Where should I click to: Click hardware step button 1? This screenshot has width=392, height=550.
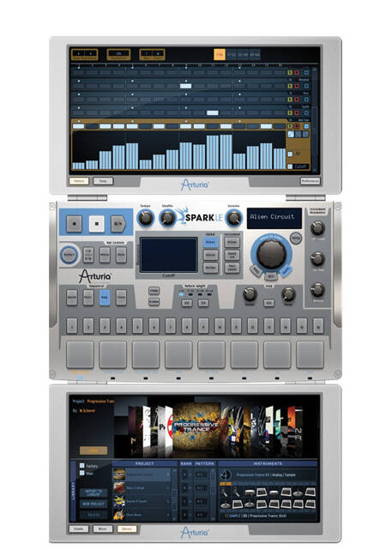coord(72,326)
